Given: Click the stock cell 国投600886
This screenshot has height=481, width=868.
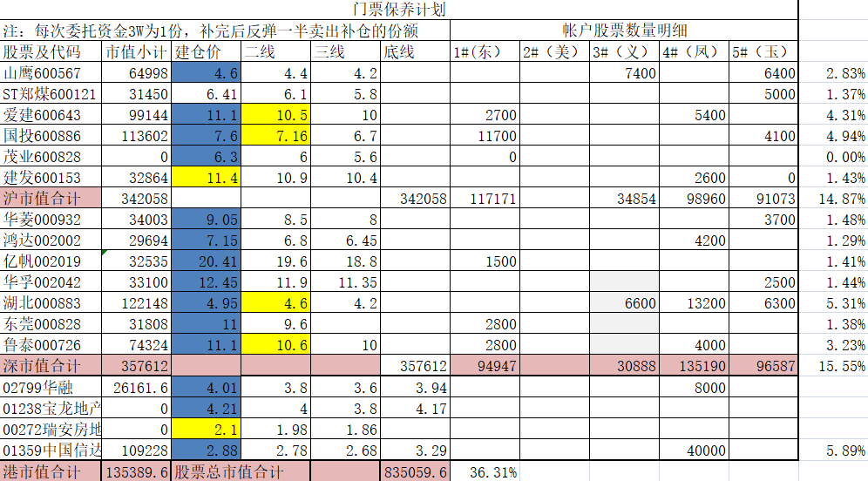Looking at the screenshot, I should 51,136.
